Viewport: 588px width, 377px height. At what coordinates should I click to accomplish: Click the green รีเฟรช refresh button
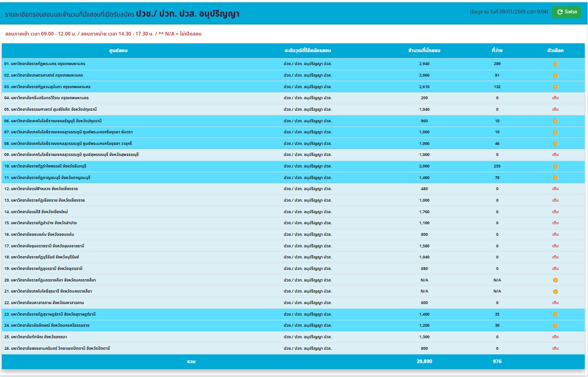click(x=566, y=12)
